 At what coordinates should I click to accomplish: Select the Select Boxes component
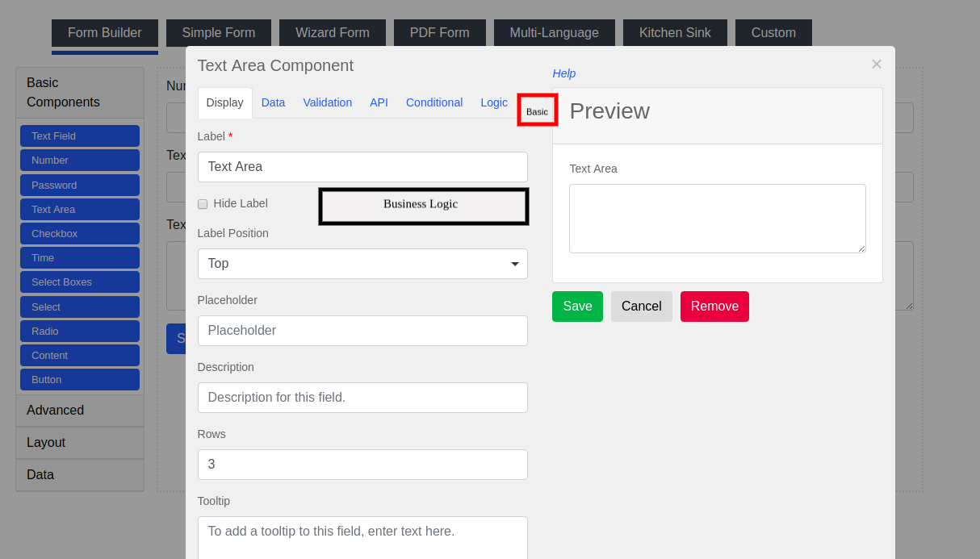[x=79, y=282]
